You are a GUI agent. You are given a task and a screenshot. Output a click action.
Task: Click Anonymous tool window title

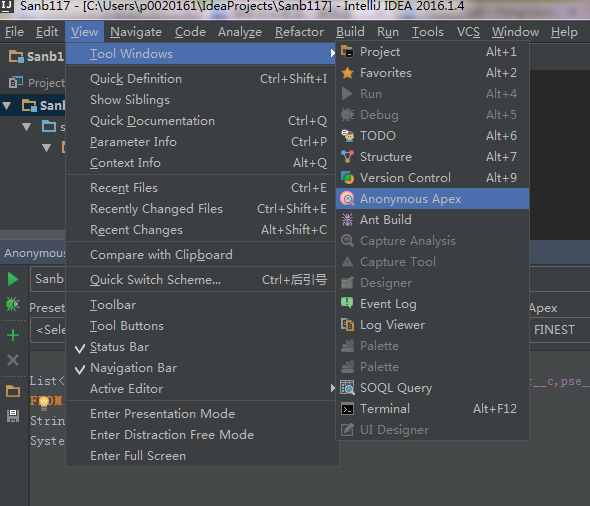[x=35, y=253]
